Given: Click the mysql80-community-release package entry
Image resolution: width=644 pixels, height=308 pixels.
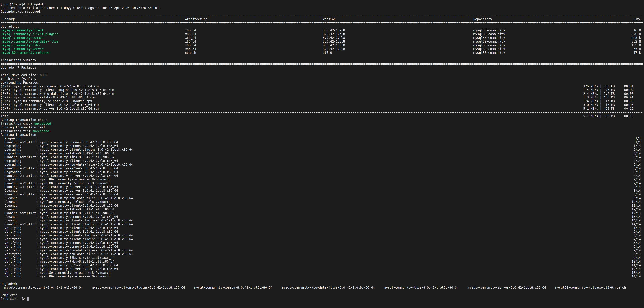Looking at the screenshot, I should click(x=25, y=53).
